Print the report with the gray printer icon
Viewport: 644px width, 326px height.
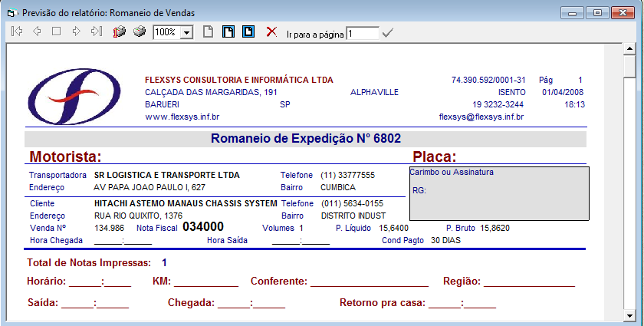tap(140, 31)
